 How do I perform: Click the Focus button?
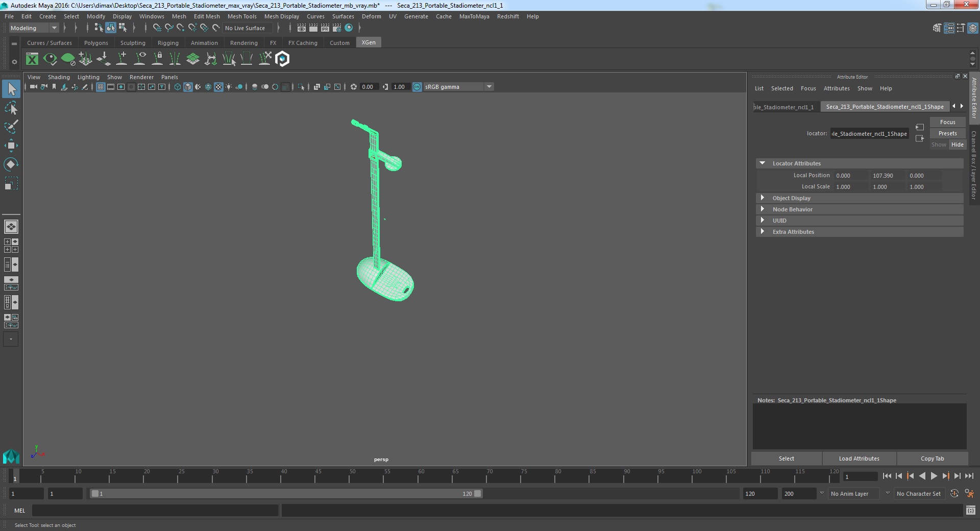[x=947, y=122]
